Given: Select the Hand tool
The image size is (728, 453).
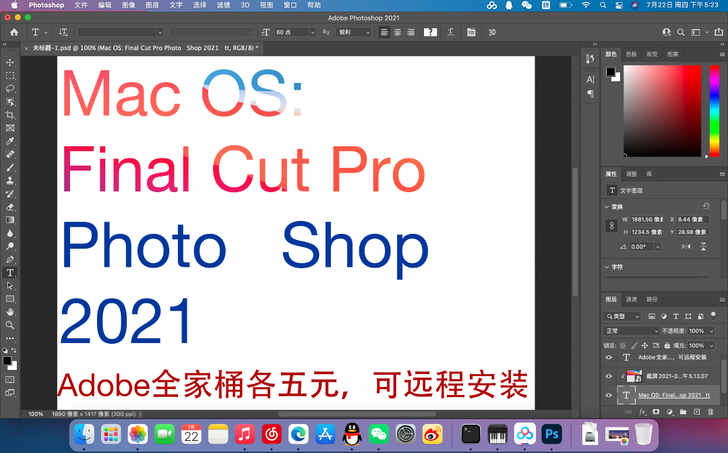Looking at the screenshot, I should [10, 312].
